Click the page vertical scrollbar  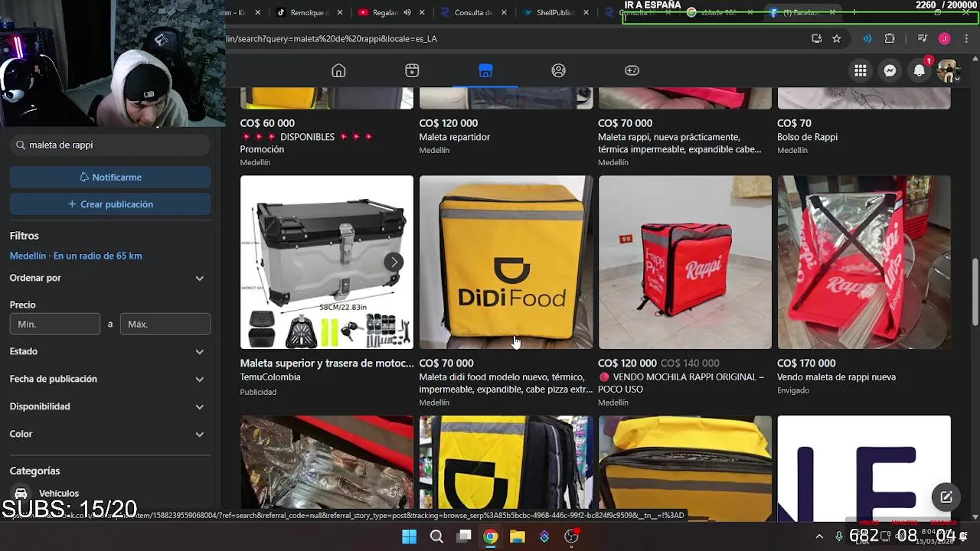click(x=975, y=291)
